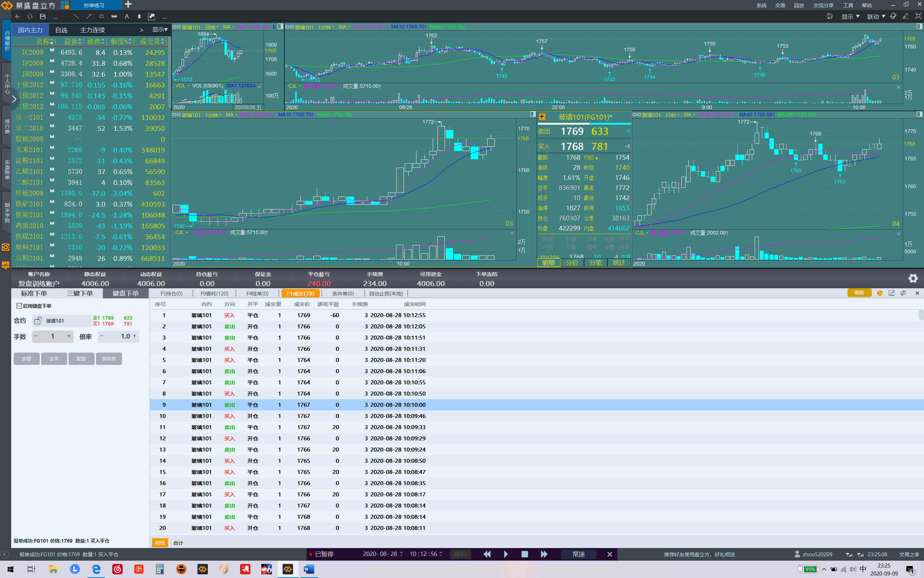Click the orange pie chart icon beside 刷新
This screenshot has width=924, height=578.
click(880, 293)
